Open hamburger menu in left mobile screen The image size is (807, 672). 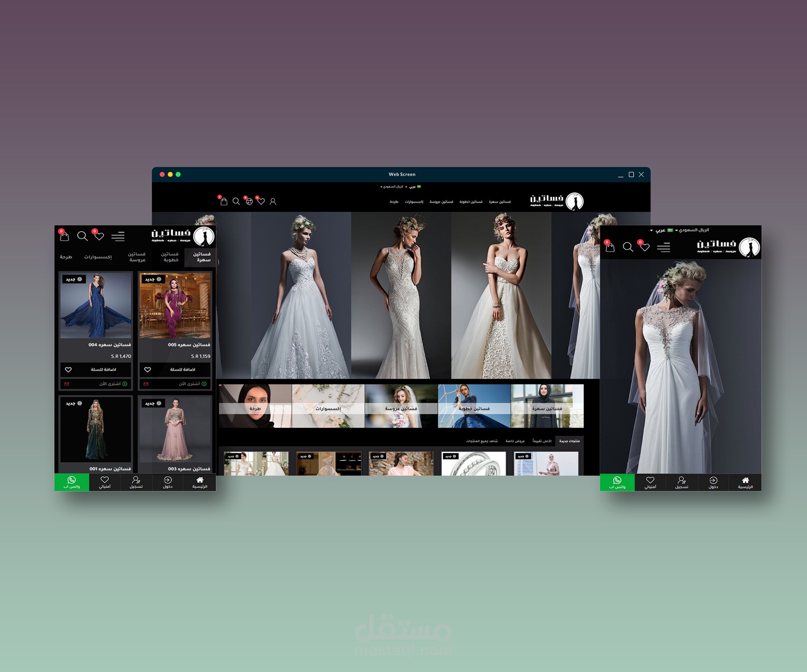(x=118, y=237)
